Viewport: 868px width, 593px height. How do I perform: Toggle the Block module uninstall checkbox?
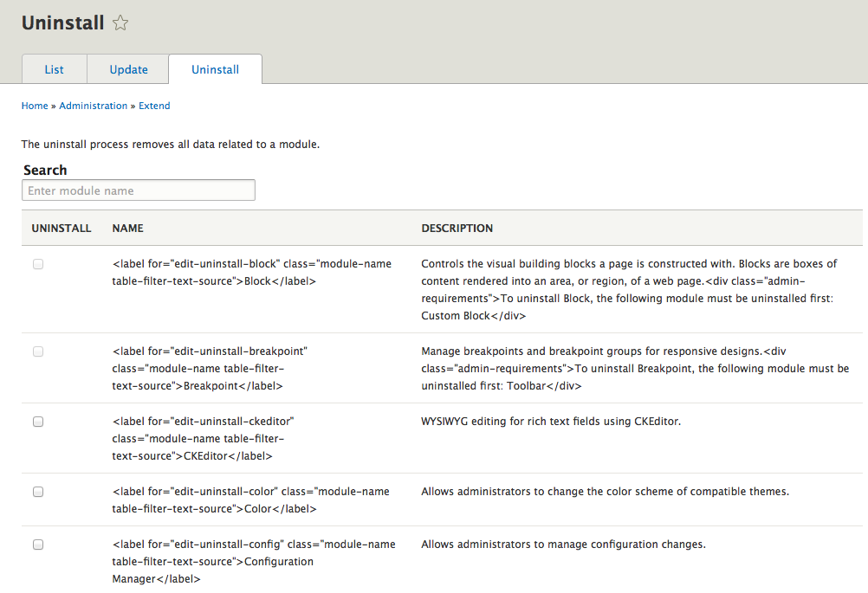coord(38,265)
